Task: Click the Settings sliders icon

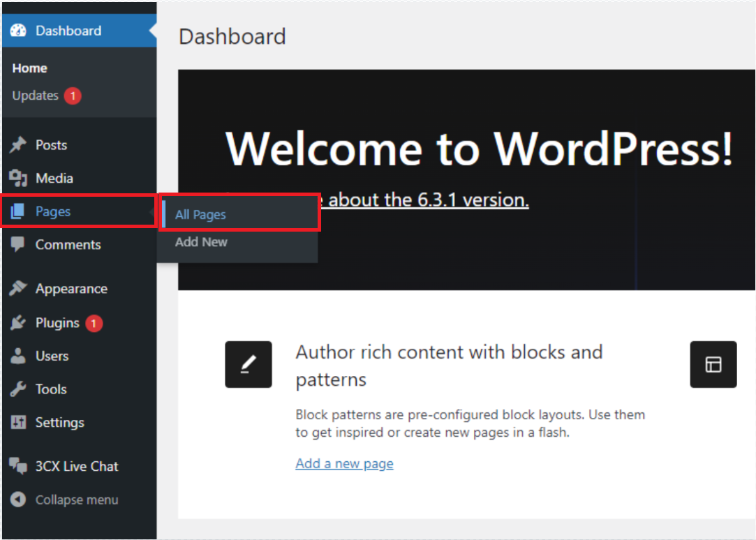Action: click(x=18, y=423)
